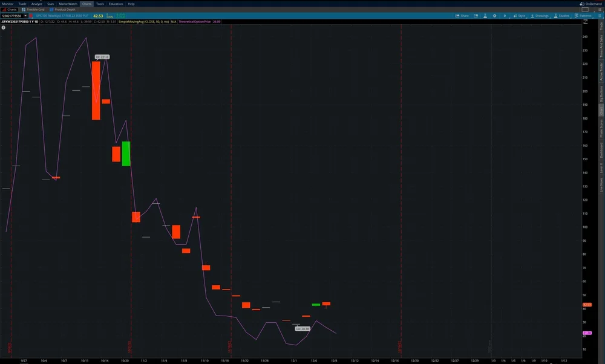Toggle the SimpleMovingAvg study label
The image size is (605, 364).
[x=144, y=21]
